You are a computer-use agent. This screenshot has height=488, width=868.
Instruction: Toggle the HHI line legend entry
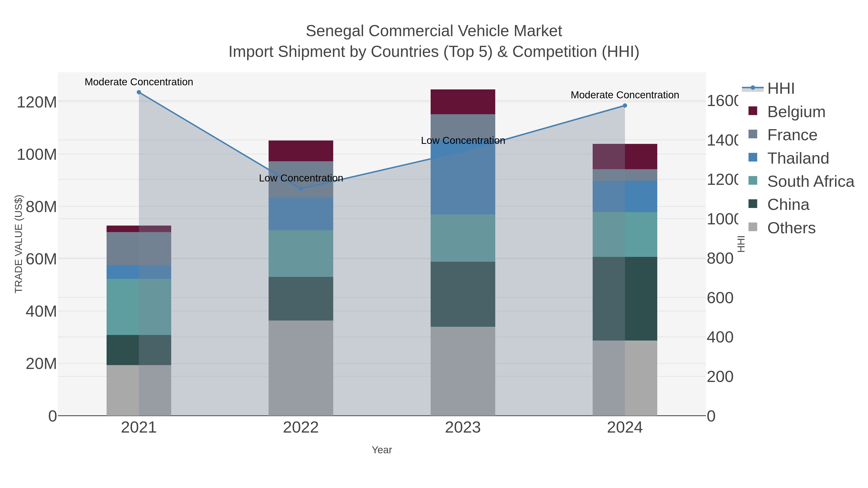[x=768, y=89]
